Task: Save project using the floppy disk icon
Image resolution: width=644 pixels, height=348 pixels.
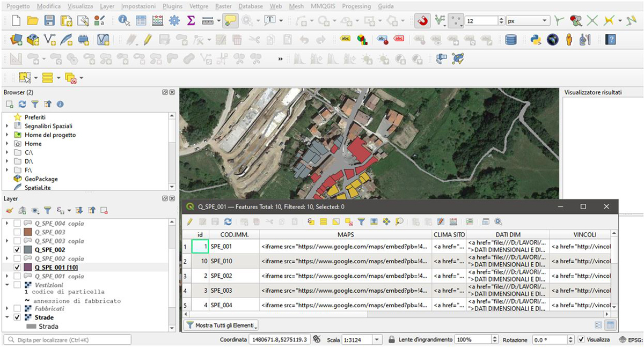Action: click(x=49, y=21)
